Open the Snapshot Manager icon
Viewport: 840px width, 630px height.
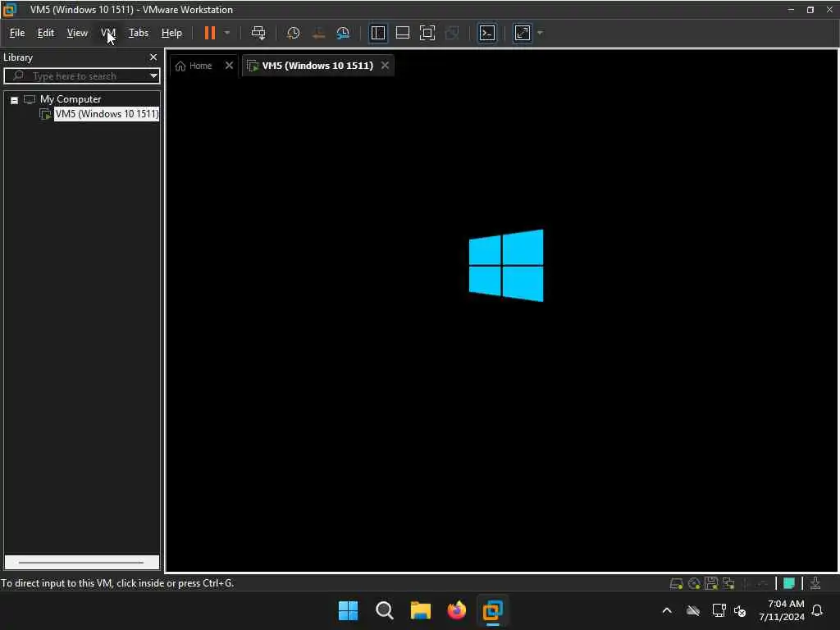343,33
